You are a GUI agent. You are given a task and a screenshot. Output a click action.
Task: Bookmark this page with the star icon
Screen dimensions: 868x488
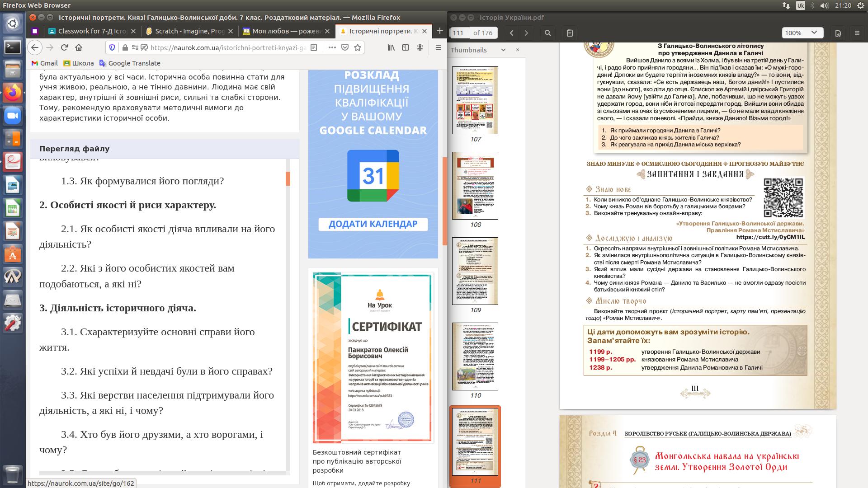tap(358, 47)
